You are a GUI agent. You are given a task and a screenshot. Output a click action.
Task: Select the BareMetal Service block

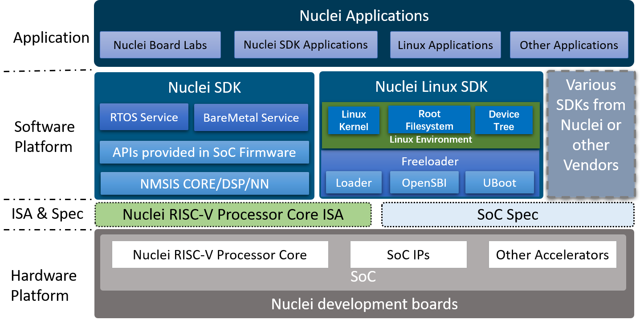tap(251, 118)
